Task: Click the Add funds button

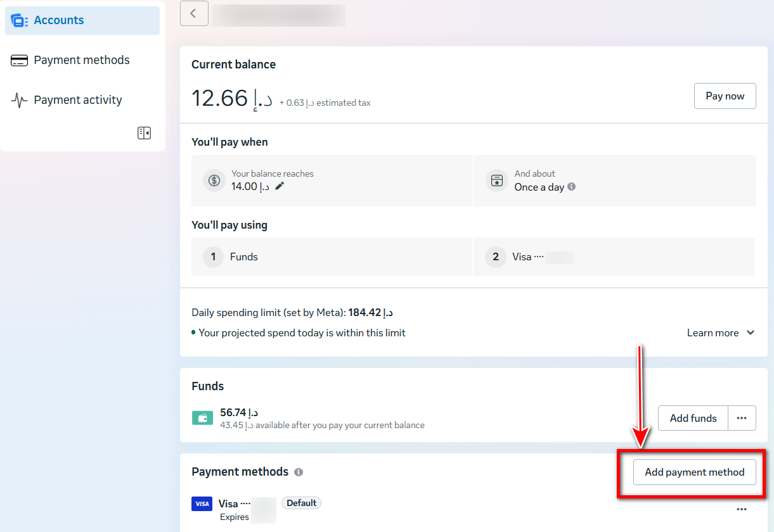Action: click(692, 418)
